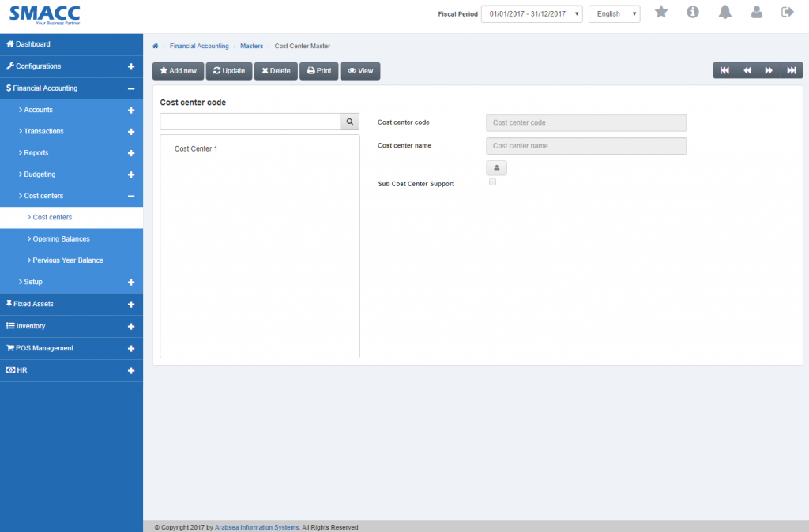Open Opening Balances in sidebar
Viewport: 809px width, 532px height.
[61, 238]
